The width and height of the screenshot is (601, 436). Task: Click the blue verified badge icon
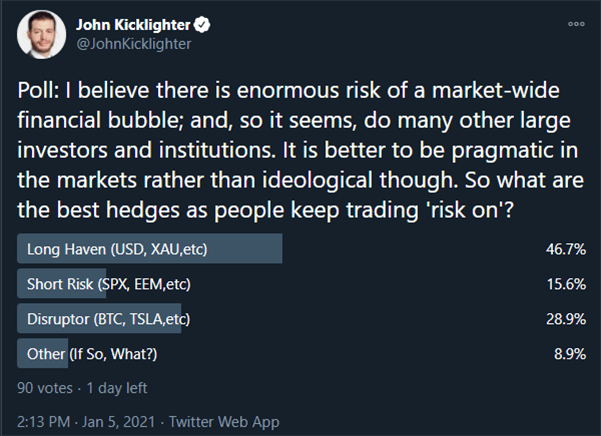pyautogui.click(x=202, y=25)
